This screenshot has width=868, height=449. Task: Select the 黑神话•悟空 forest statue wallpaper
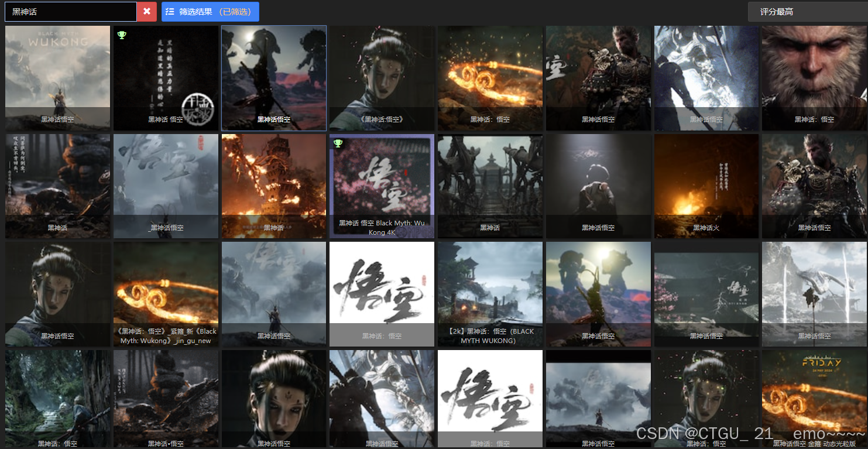coord(166,399)
